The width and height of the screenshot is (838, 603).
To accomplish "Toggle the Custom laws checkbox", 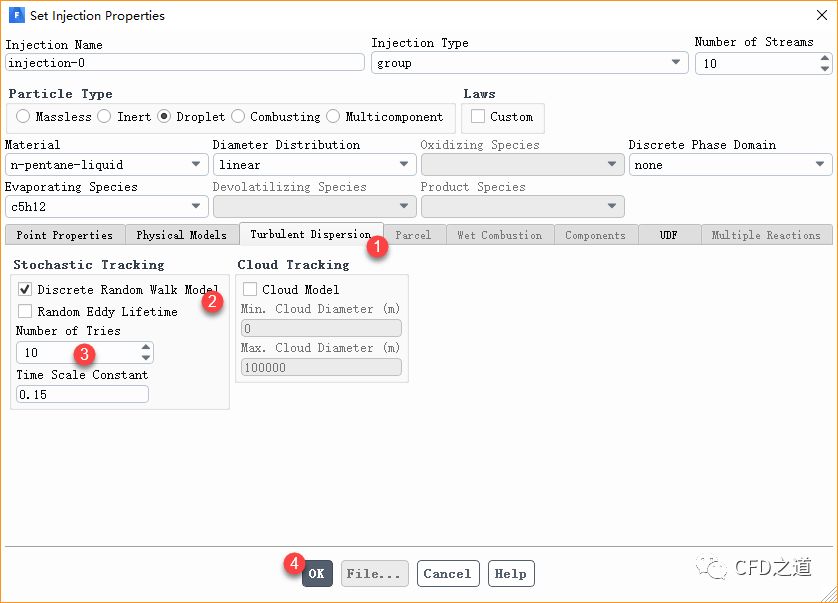I will coord(478,117).
